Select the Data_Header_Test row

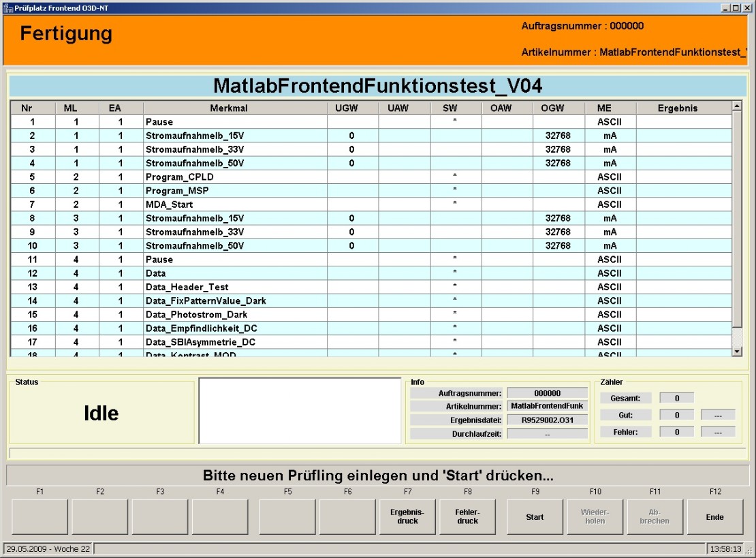[x=371, y=287]
